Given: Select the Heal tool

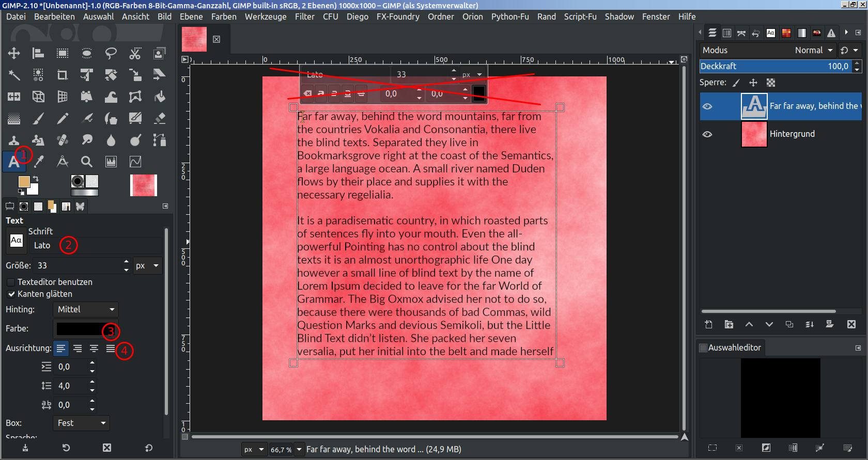Looking at the screenshot, I should pos(63,140).
